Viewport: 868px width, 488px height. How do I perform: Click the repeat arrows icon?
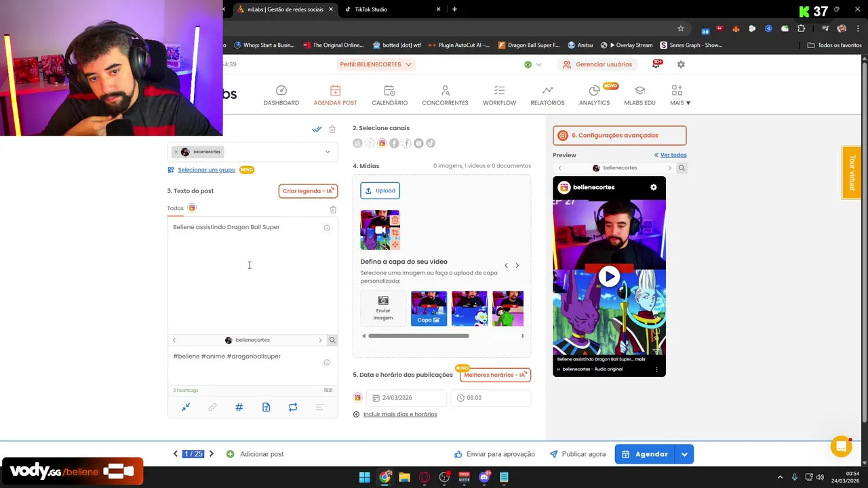293,407
